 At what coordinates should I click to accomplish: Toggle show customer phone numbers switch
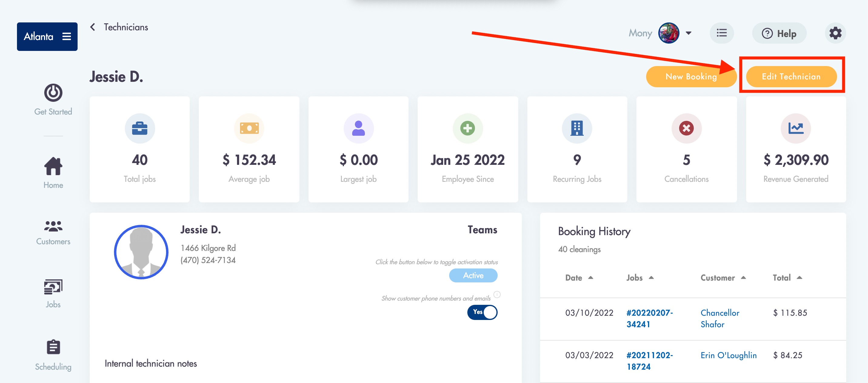point(482,312)
